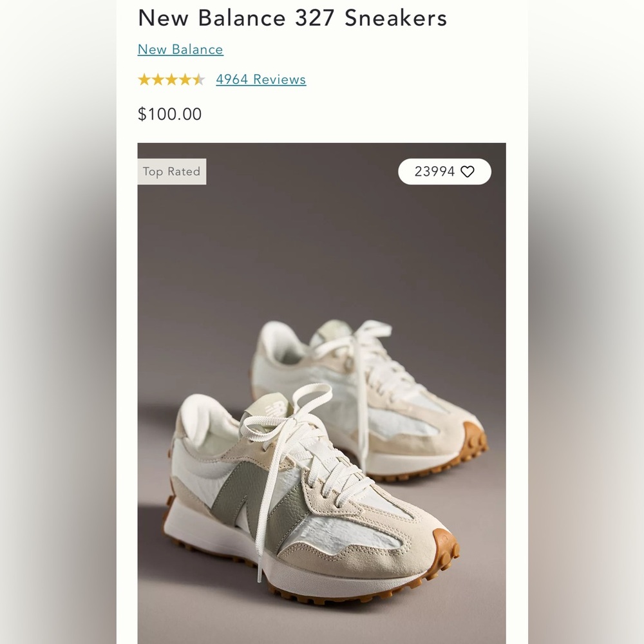The width and height of the screenshot is (644, 644).
Task: Open the New Balance brand link
Action: pos(180,49)
